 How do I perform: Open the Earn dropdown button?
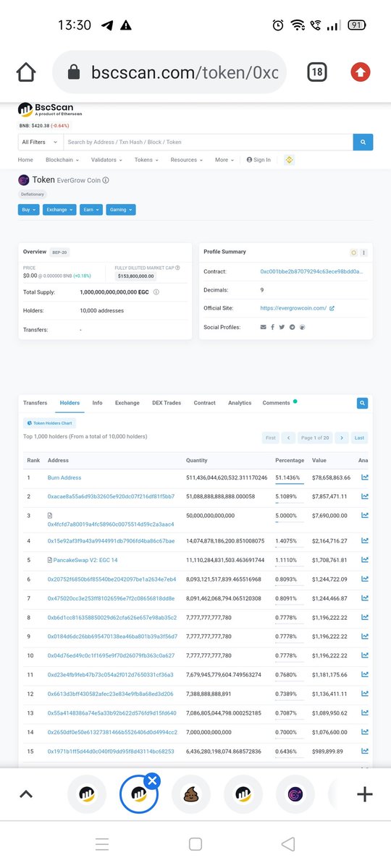click(91, 210)
